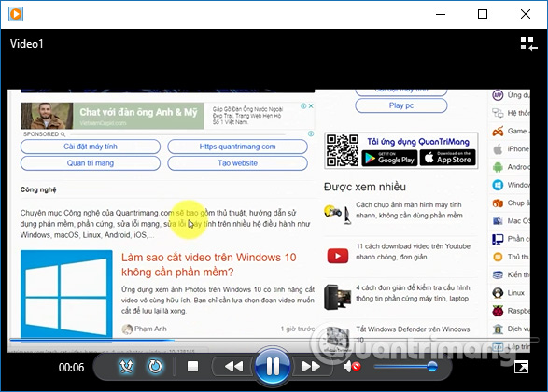Click Quan tri mang pill button
The height and width of the screenshot is (392, 548).
(91, 163)
